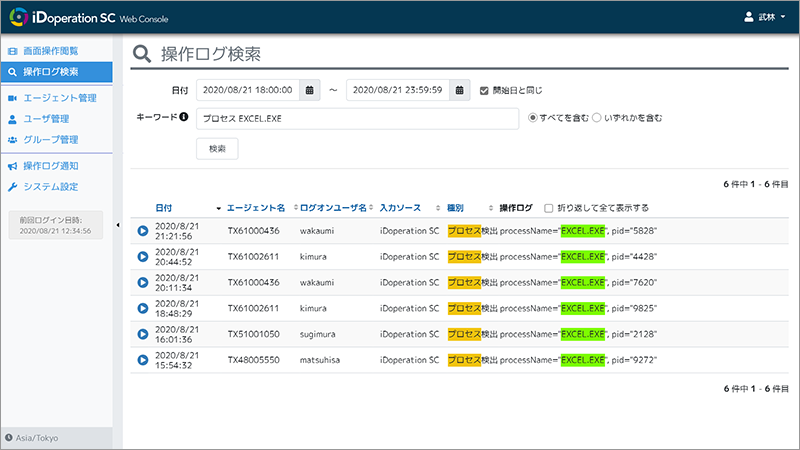Screen dimensions: 800x450
Task: Click the keyword input field
Action: (x=358, y=118)
